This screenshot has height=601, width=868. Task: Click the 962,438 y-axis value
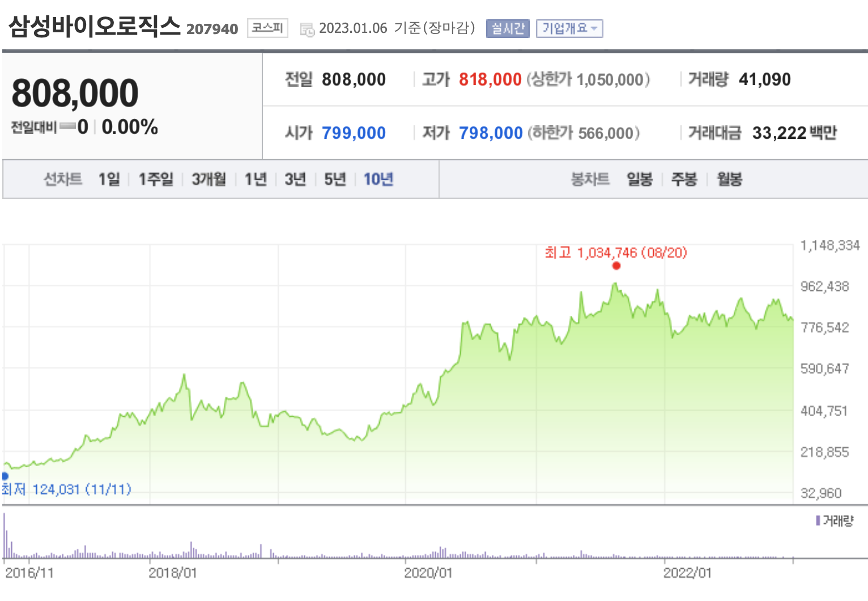pyautogui.click(x=825, y=286)
